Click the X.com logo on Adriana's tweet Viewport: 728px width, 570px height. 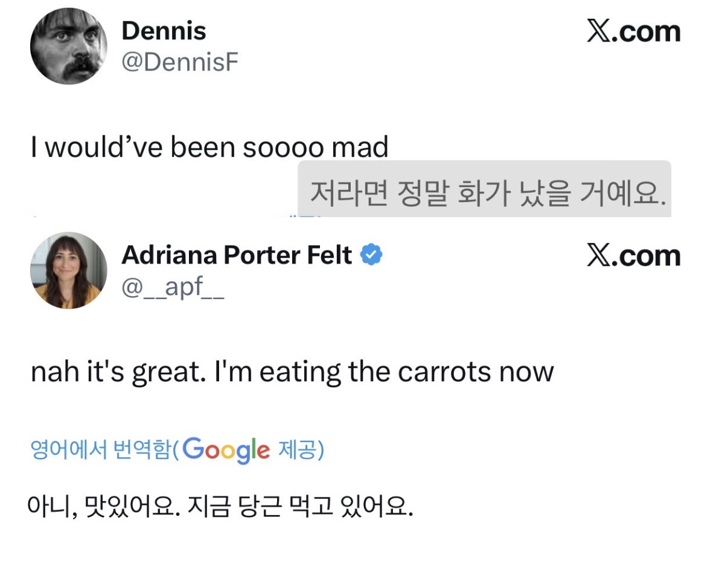pyautogui.click(x=633, y=256)
